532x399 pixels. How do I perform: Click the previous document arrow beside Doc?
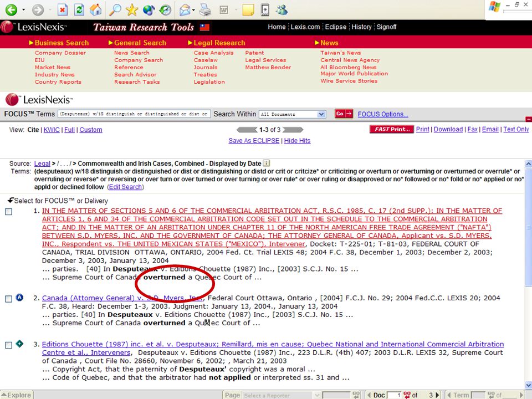[x=369, y=395]
